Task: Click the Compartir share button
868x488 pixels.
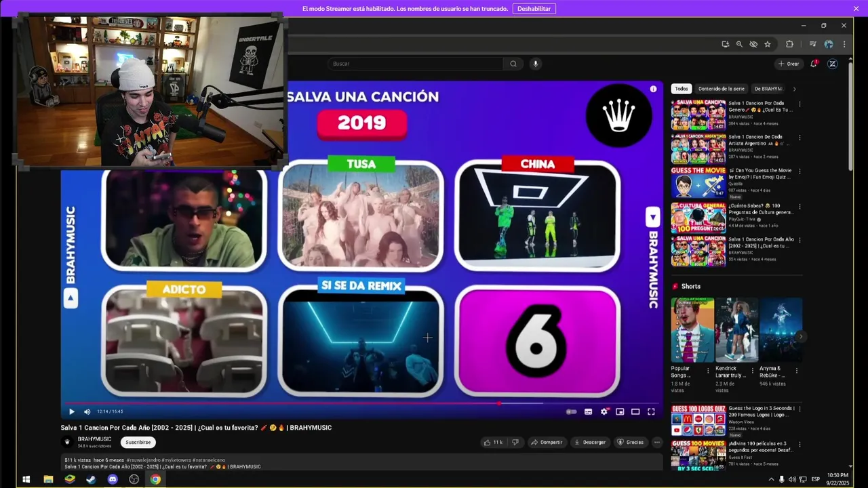Action: (547, 442)
